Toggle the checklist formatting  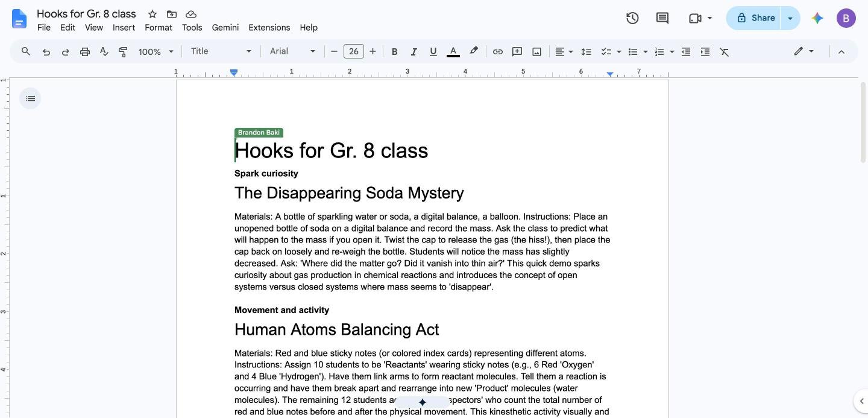(606, 52)
